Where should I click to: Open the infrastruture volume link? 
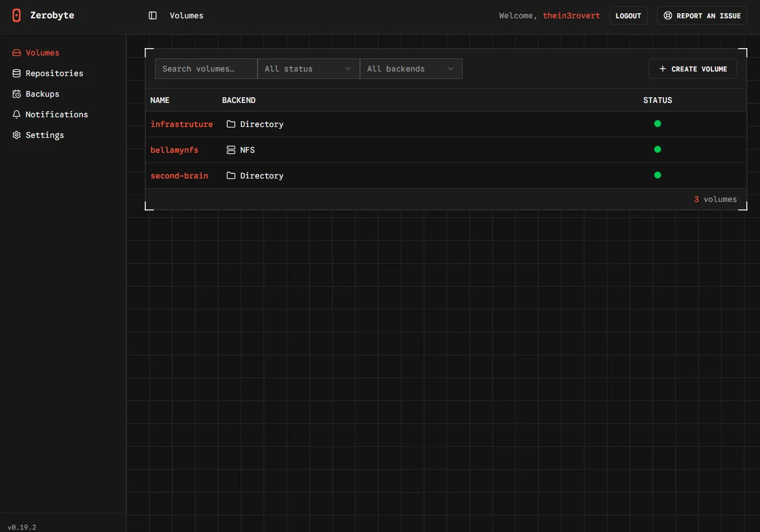pyautogui.click(x=181, y=124)
